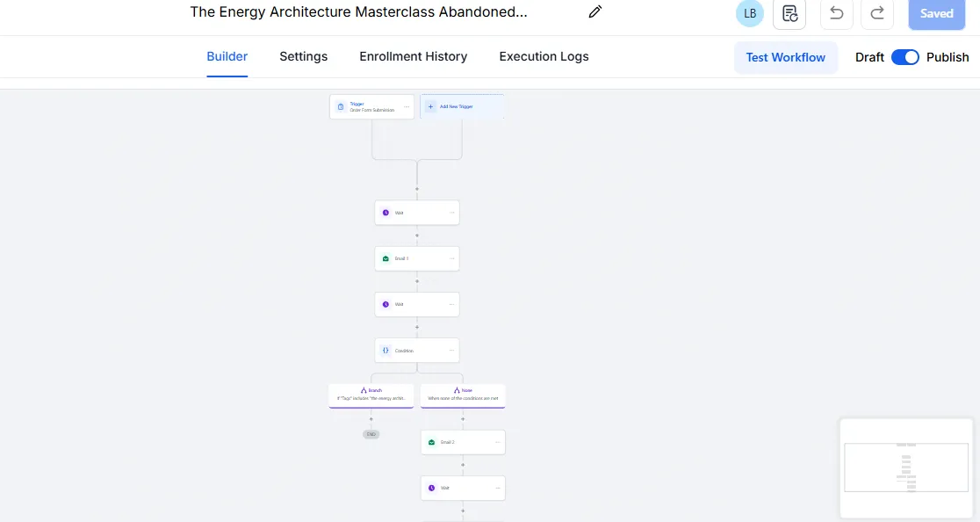Open the three-dot menu on the Condition node
The height and width of the screenshot is (522, 980).
[x=452, y=351]
